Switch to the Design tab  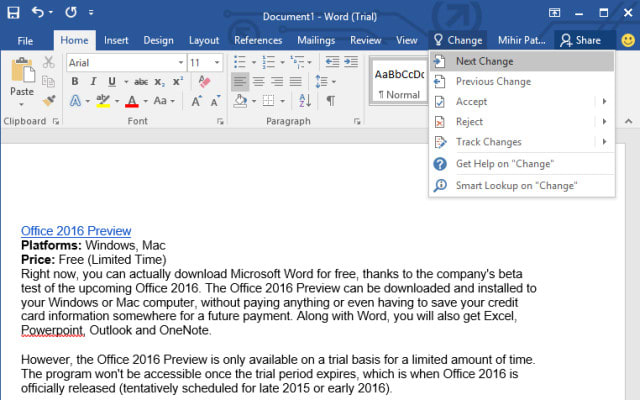158,40
